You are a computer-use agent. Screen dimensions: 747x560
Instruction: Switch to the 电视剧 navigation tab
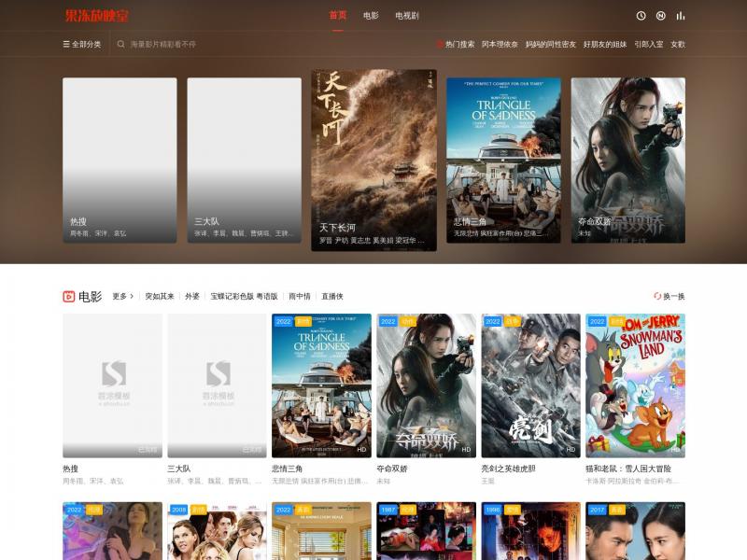[x=407, y=16]
